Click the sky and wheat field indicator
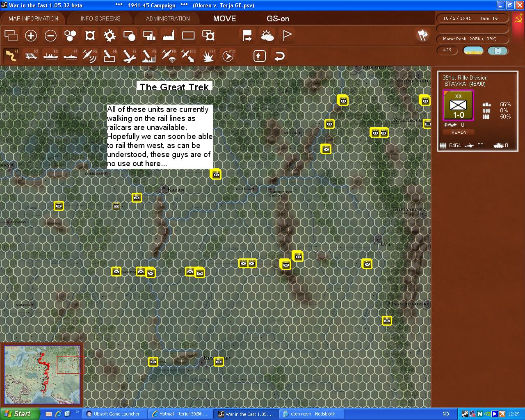This screenshot has width=525, height=420. (x=473, y=50)
